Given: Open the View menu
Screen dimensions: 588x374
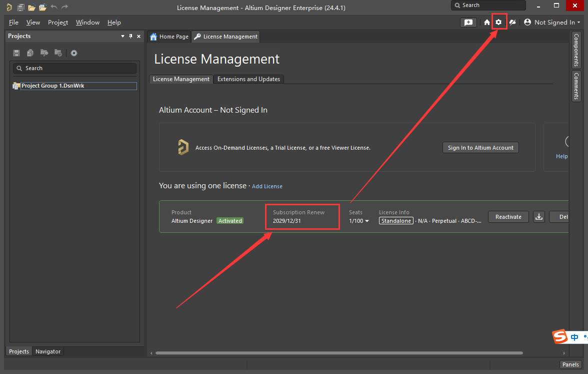Looking at the screenshot, I should [33, 23].
